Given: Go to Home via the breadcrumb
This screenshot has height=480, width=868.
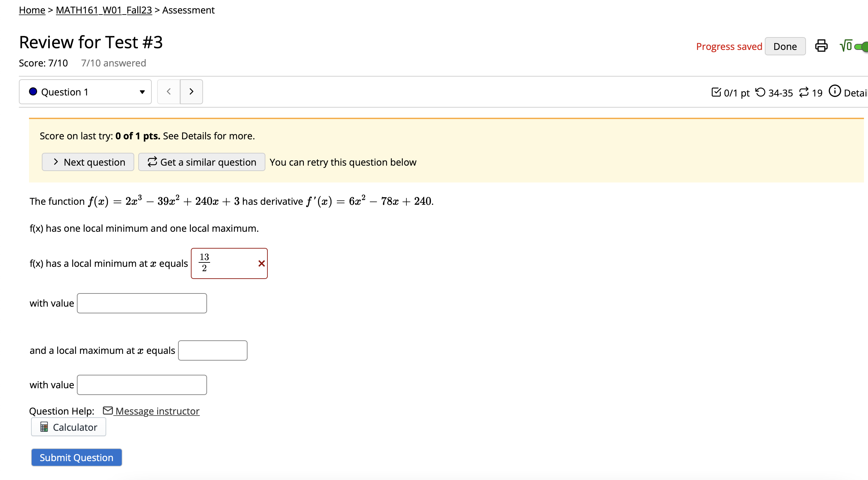Looking at the screenshot, I should tap(32, 10).
